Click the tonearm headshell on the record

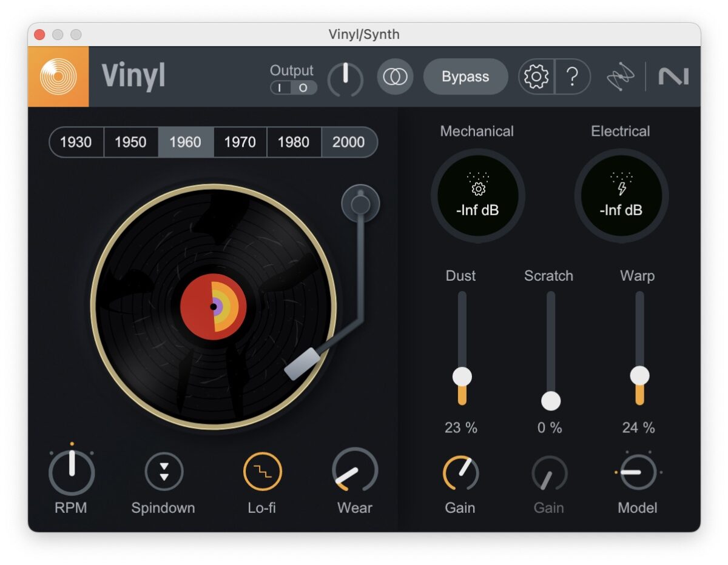[x=302, y=364]
